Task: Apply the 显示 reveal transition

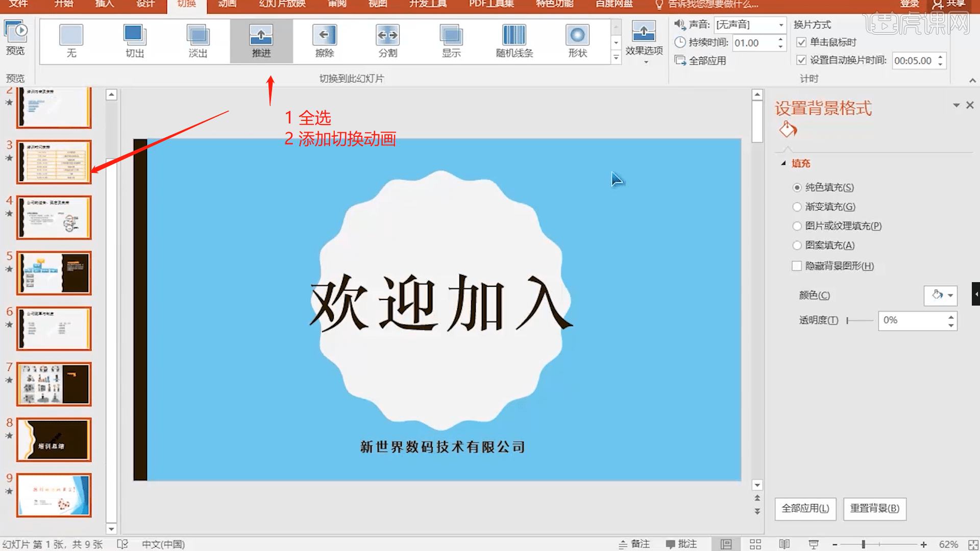Action: [x=451, y=41]
